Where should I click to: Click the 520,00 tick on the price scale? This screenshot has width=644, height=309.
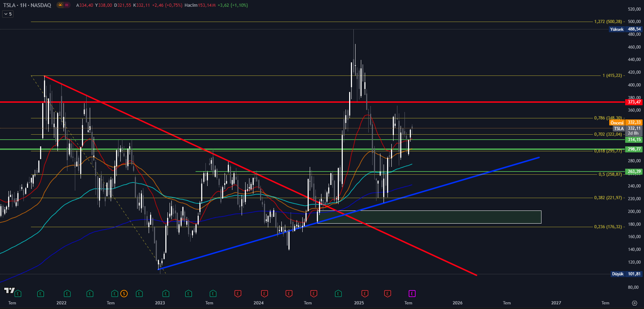(634, 9)
